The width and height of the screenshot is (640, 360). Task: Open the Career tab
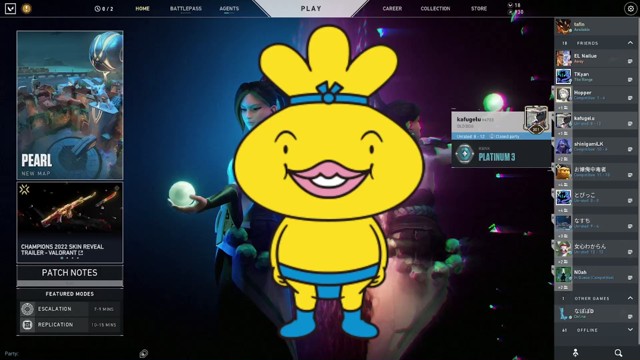tap(392, 9)
